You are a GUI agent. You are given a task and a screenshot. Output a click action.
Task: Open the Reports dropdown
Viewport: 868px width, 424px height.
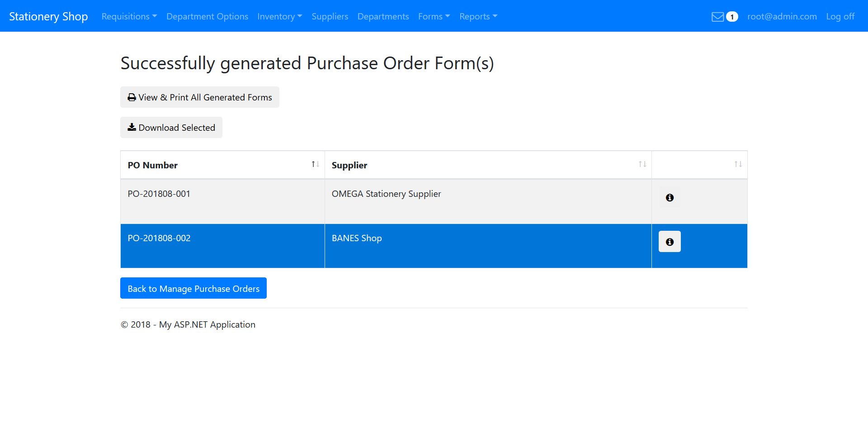(x=477, y=16)
